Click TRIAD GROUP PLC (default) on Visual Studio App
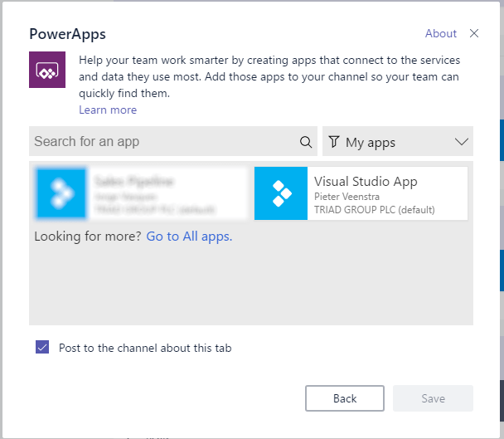 tap(375, 210)
